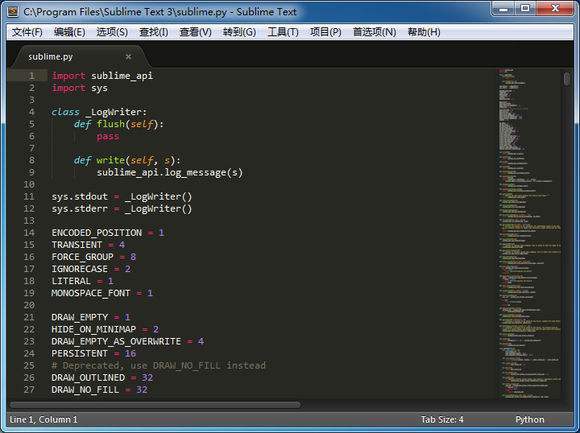Click 'DRAW_EMPTY_AS_OVERWRITE = 4' line

(128, 341)
